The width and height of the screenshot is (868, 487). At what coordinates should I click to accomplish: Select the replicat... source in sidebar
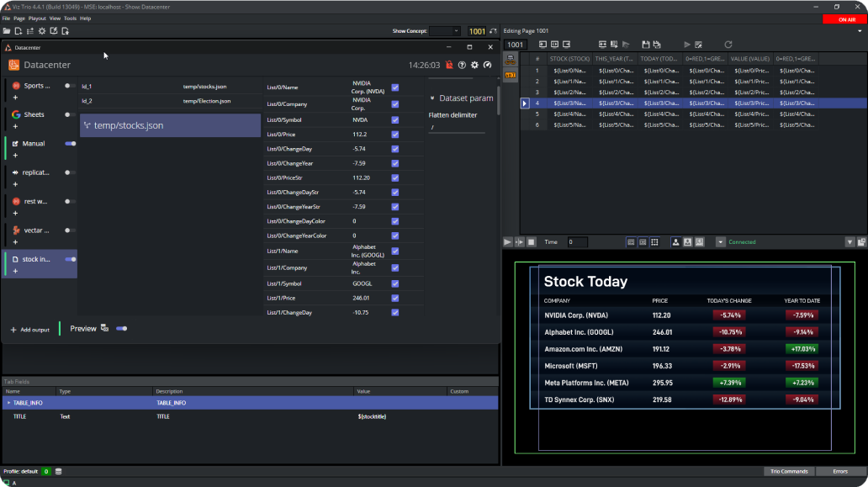(x=36, y=172)
